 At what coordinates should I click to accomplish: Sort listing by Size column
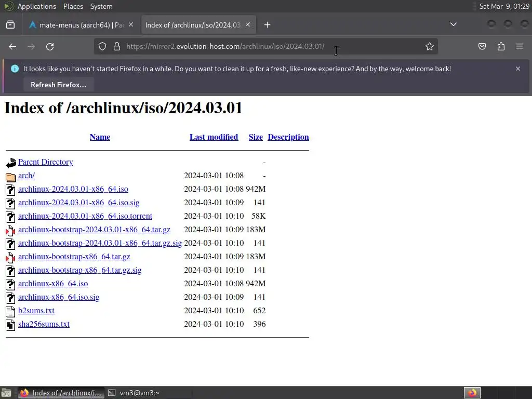[256, 137]
